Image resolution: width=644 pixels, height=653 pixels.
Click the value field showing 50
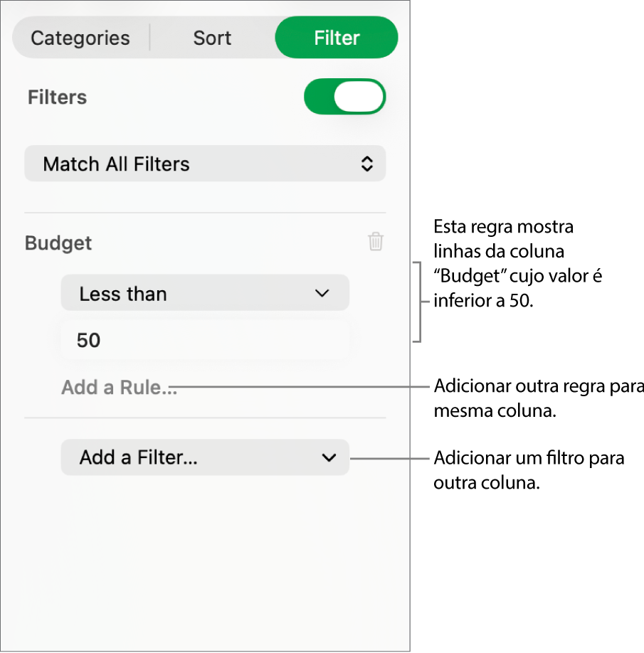(x=205, y=340)
